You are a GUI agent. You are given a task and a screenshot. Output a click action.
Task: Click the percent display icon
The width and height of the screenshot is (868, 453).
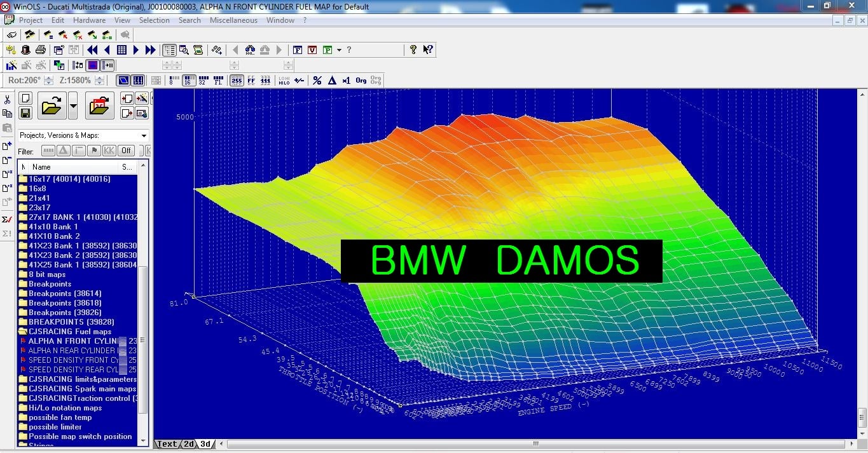317,81
